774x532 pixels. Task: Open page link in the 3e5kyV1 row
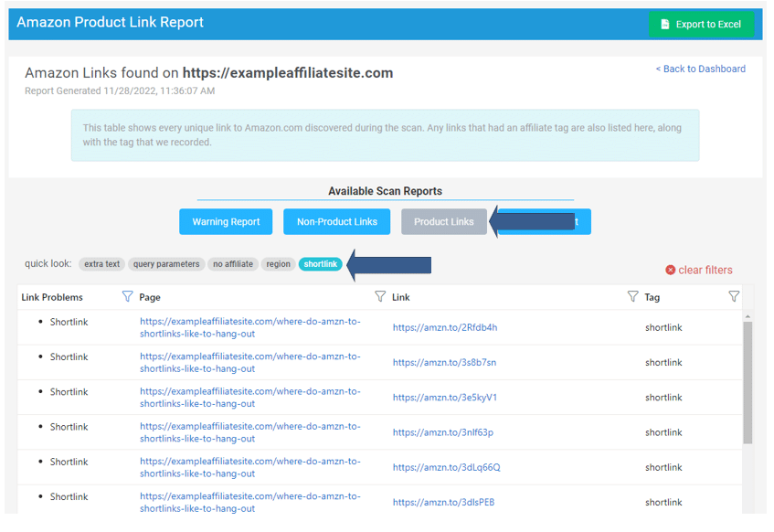click(x=250, y=398)
